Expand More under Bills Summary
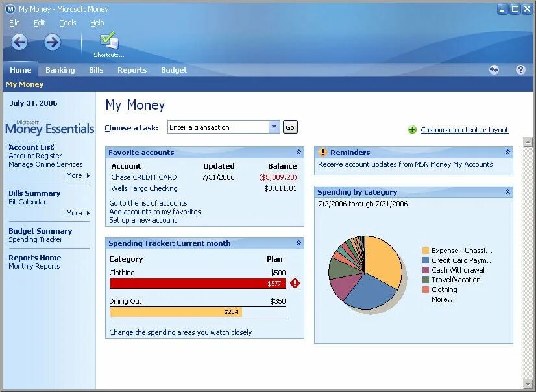Screen dimensions: 536x392 pos(78,213)
